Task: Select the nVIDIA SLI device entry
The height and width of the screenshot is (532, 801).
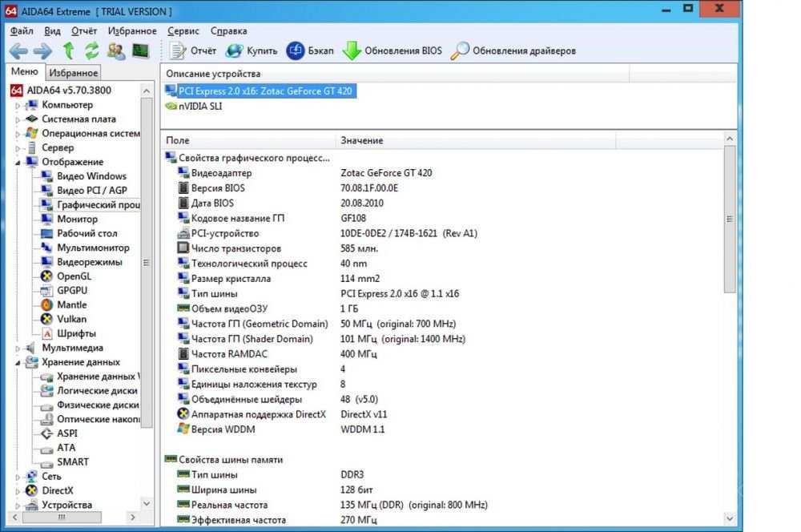Action: pos(194,107)
